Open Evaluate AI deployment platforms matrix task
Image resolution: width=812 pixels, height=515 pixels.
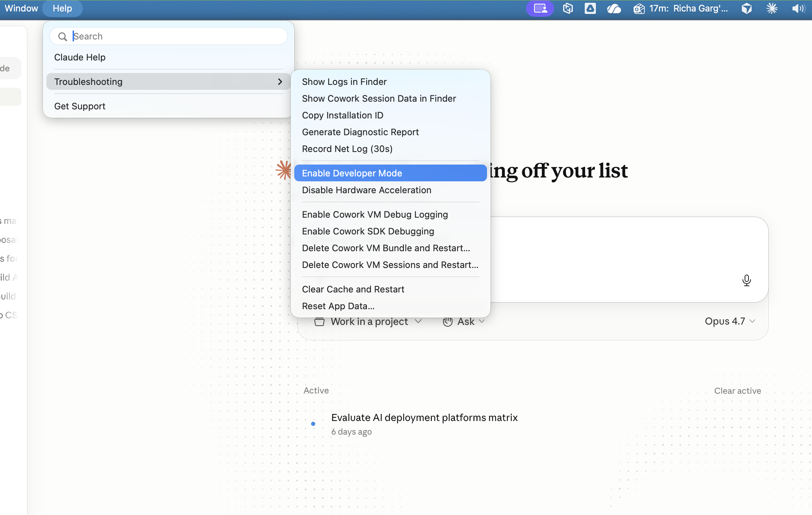coord(424,418)
